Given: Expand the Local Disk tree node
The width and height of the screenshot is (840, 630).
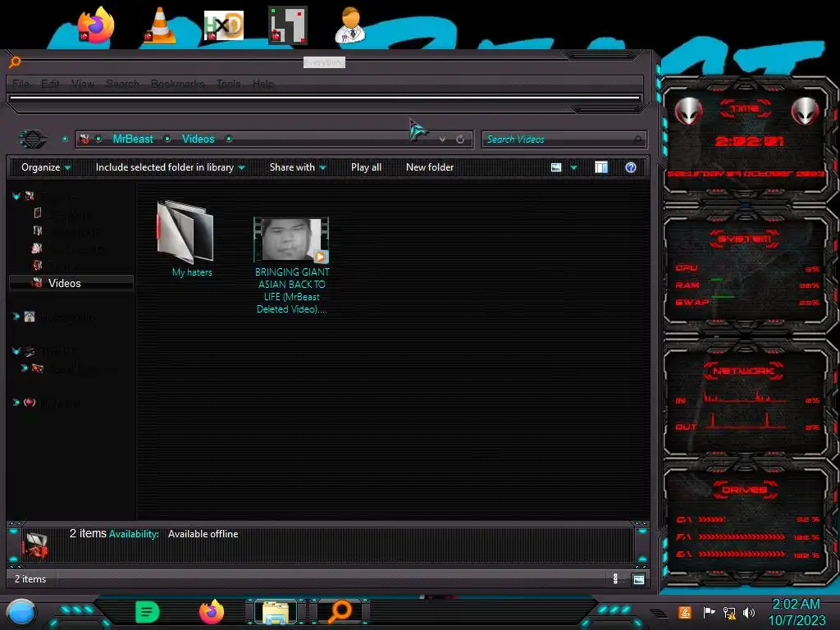Looking at the screenshot, I should 24,368.
